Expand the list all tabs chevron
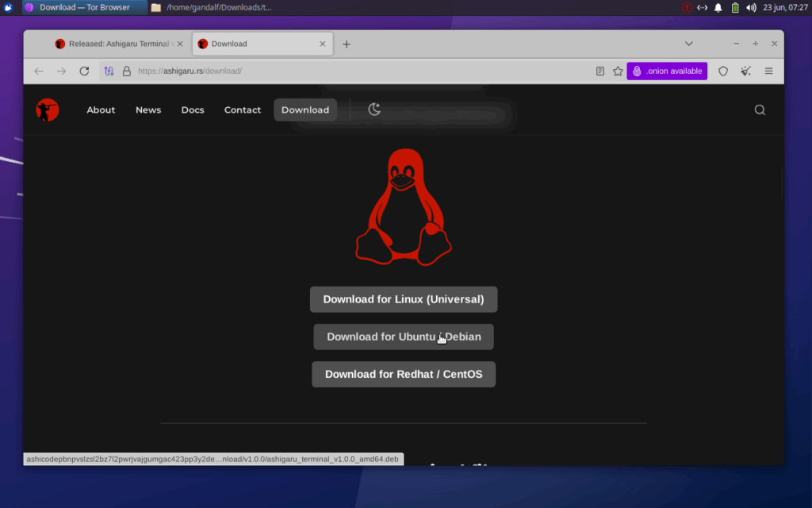This screenshot has width=812, height=508. point(689,44)
